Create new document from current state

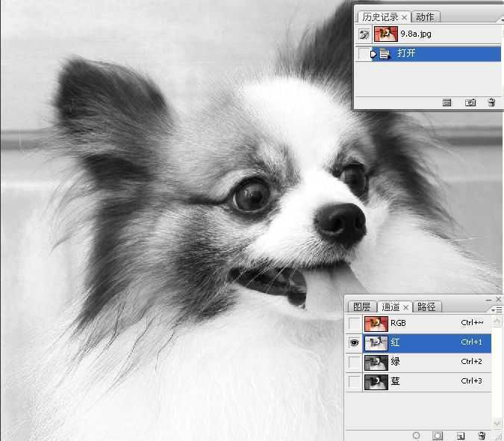(x=447, y=102)
